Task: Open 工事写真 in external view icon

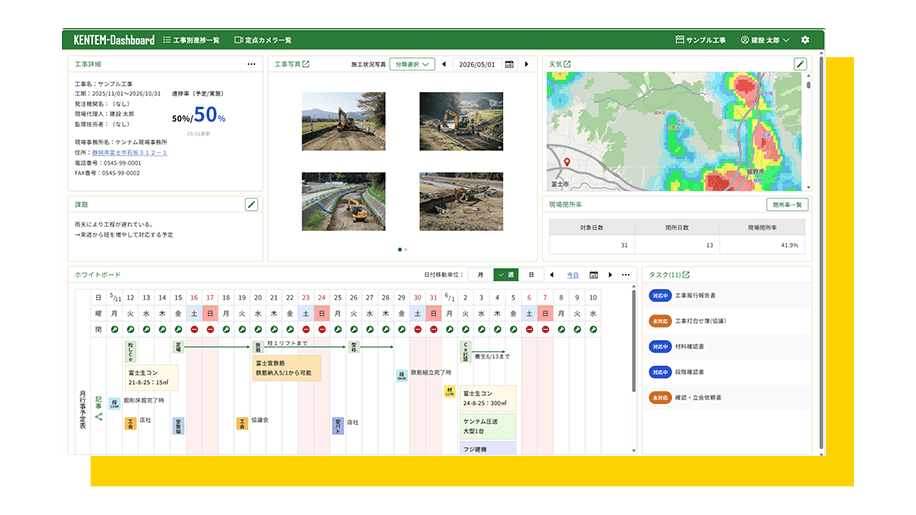Action: (306, 64)
